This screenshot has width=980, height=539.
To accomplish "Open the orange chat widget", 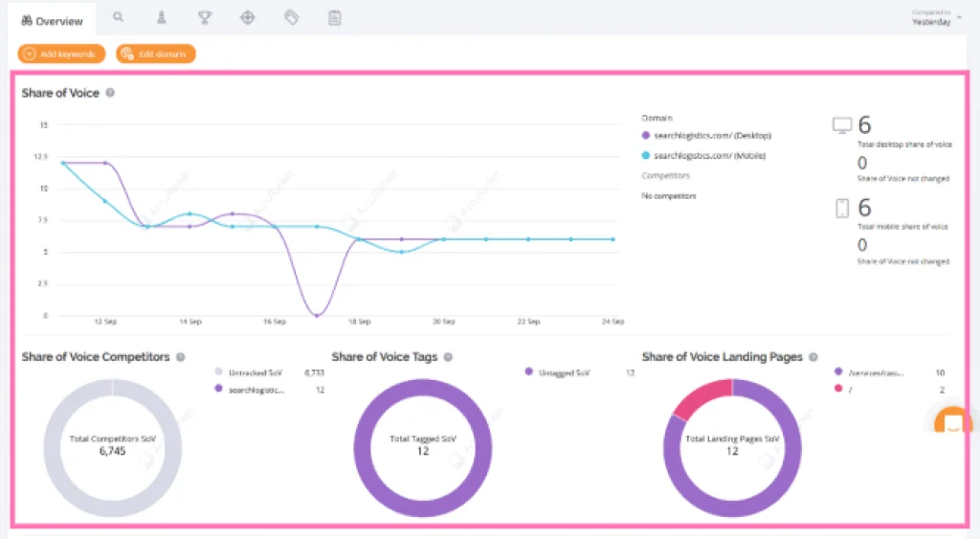I will 952,422.
